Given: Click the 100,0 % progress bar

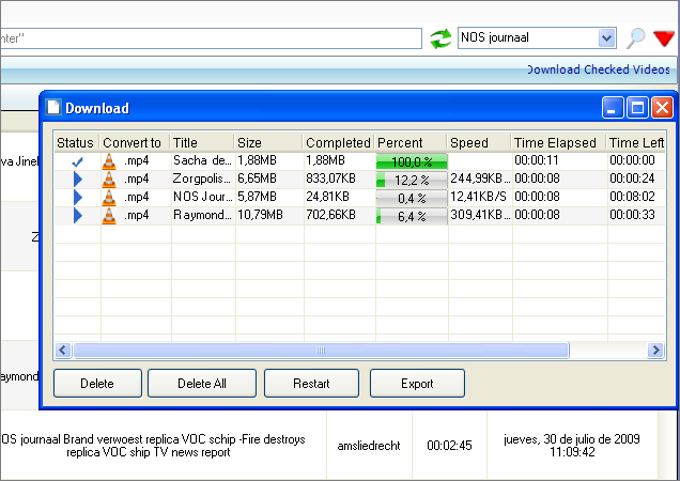Looking at the screenshot, I should 412,162.
